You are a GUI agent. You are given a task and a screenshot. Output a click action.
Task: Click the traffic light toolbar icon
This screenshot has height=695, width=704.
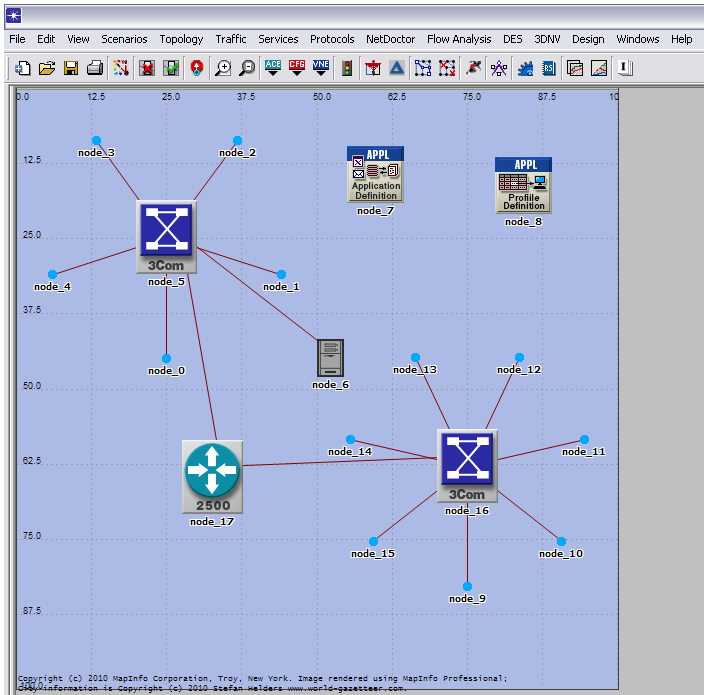pyautogui.click(x=347, y=68)
